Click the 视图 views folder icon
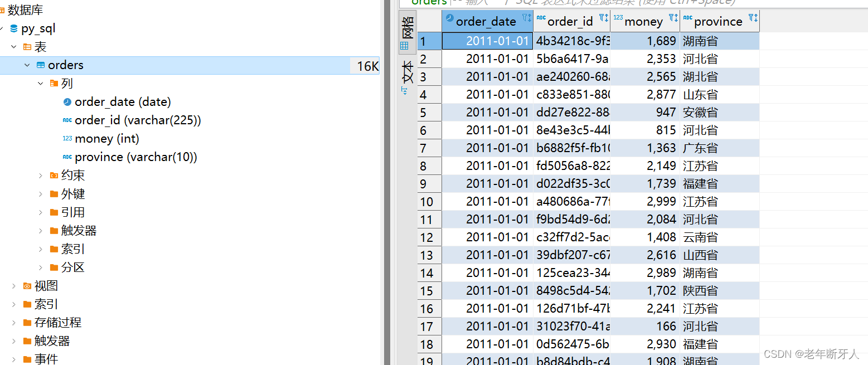The height and width of the screenshot is (365, 868). click(27, 286)
